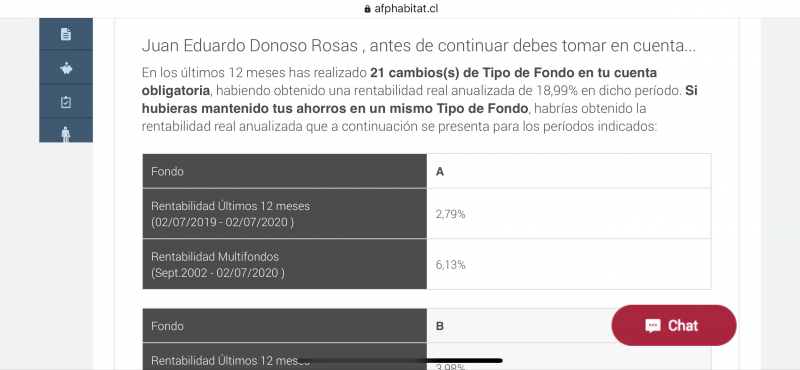Select the piggy bank savings icon

[66, 68]
